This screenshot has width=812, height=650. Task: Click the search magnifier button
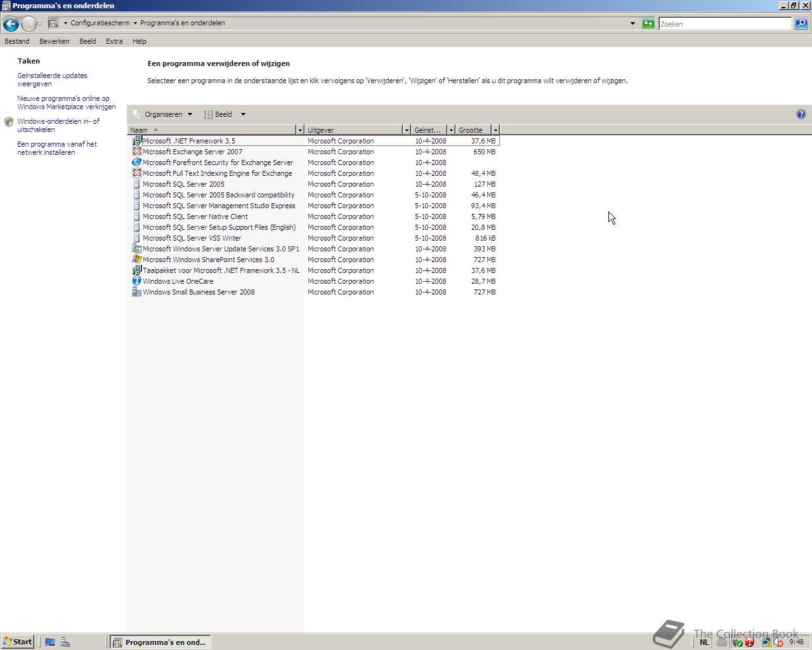click(x=801, y=23)
